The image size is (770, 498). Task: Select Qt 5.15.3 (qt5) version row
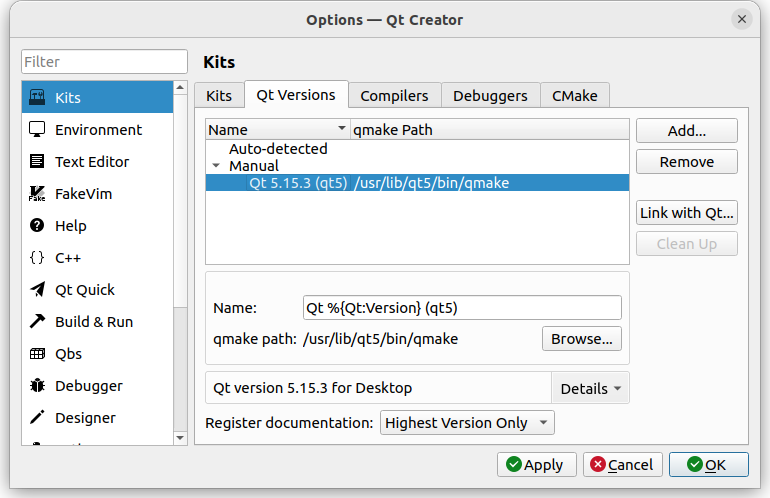417,183
